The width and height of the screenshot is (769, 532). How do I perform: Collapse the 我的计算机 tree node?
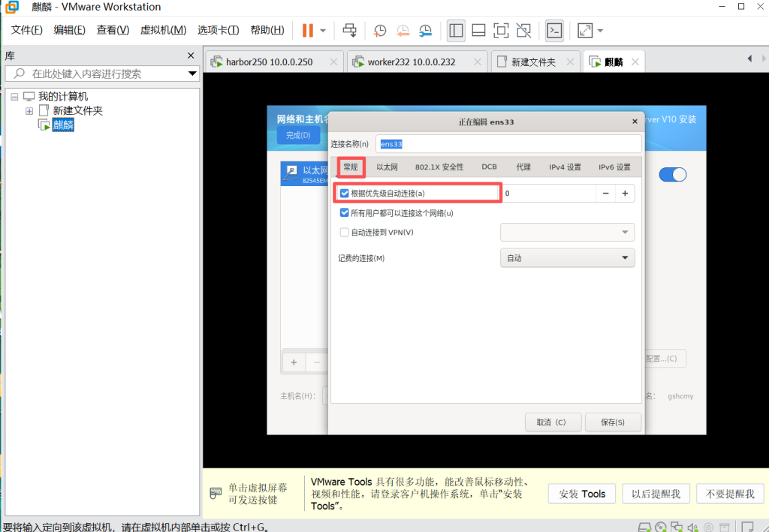[x=15, y=97]
